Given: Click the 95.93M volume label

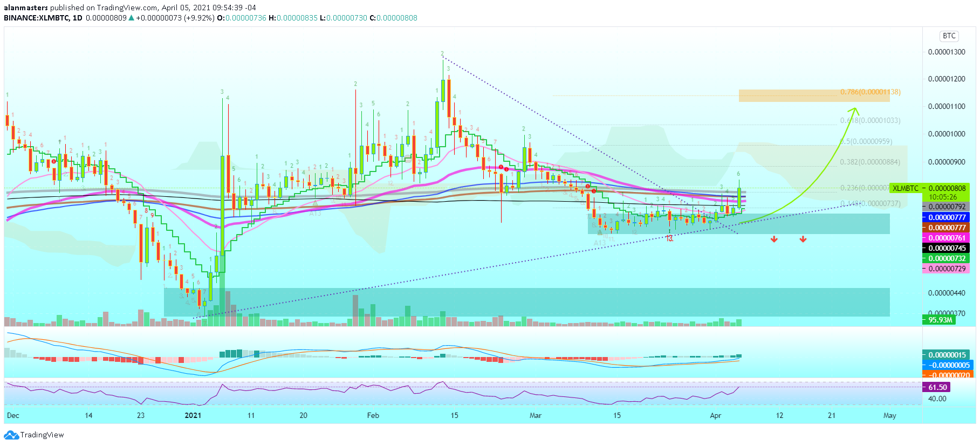Looking at the screenshot, I should [x=940, y=320].
